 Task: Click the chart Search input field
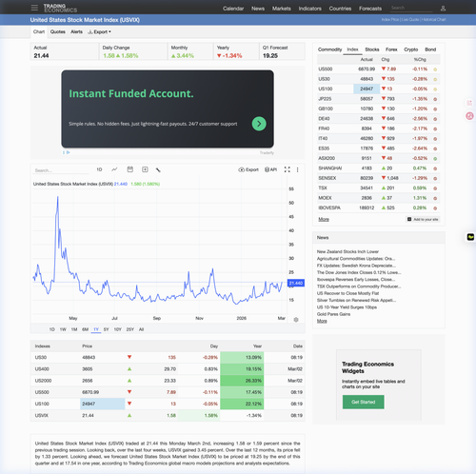pos(61,170)
